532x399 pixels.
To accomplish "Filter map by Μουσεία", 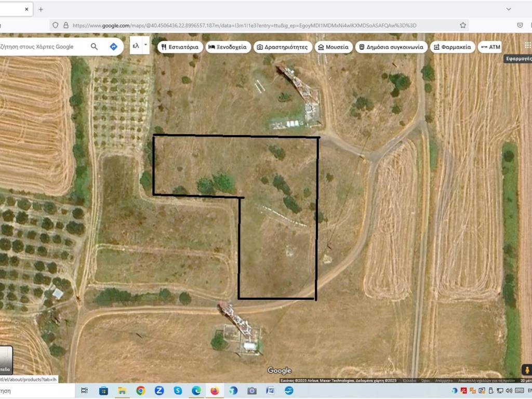I will 333,47.
